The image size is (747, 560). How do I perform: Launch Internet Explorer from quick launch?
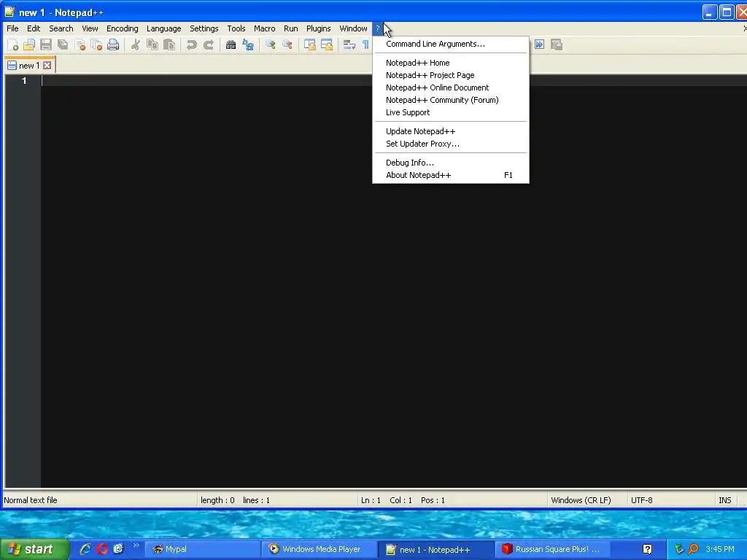click(85, 549)
